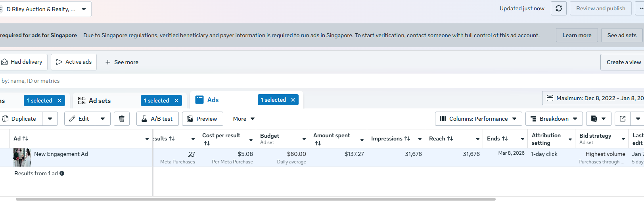Clear the Ads tab 1 selected filter

tap(293, 100)
